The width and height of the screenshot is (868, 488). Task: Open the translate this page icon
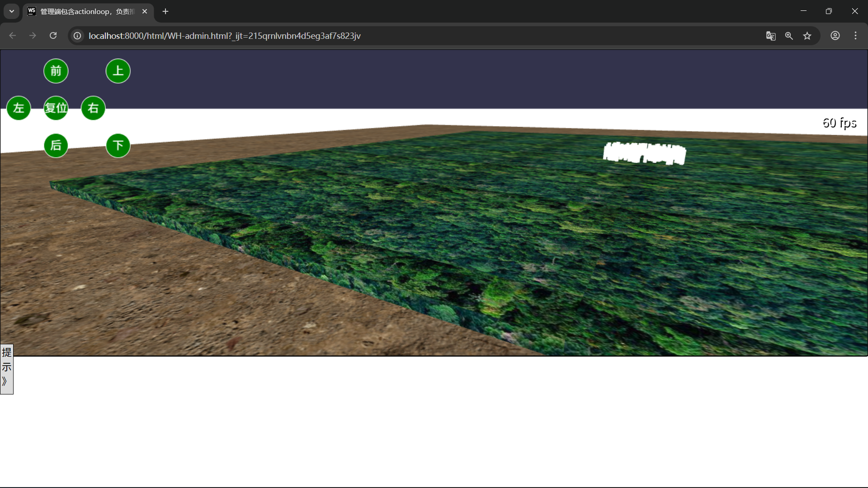pos(771,36)
